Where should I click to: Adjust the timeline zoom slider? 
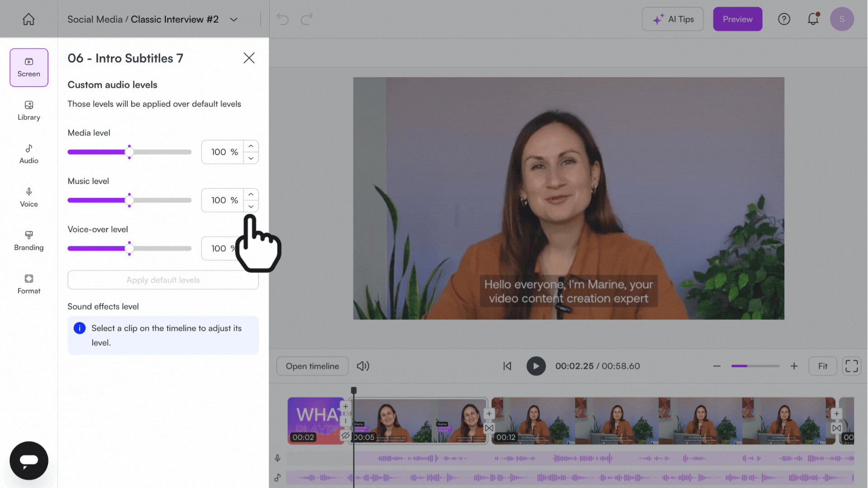point(755,366)
